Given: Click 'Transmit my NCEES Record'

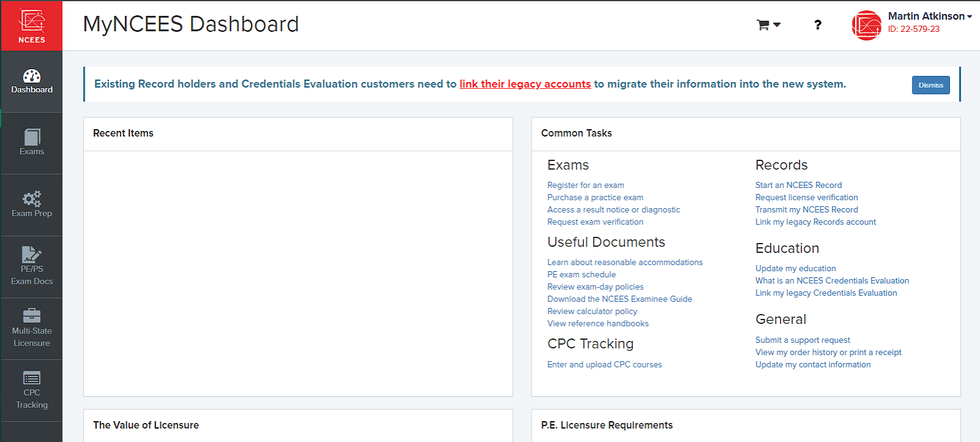Looking at the screenshot, I should click(x=807, y=209).
